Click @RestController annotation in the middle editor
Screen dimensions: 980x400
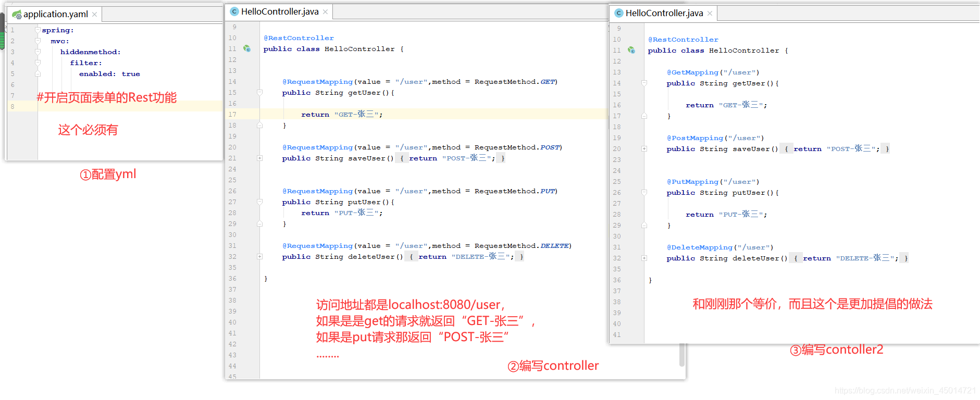coord(299,38)
